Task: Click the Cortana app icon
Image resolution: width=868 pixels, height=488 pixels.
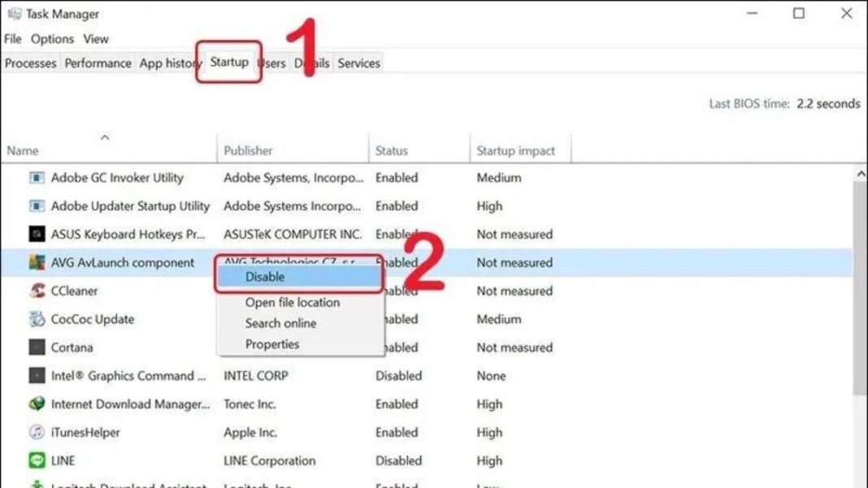Action: pyautogui.click(x=37, y=347)
